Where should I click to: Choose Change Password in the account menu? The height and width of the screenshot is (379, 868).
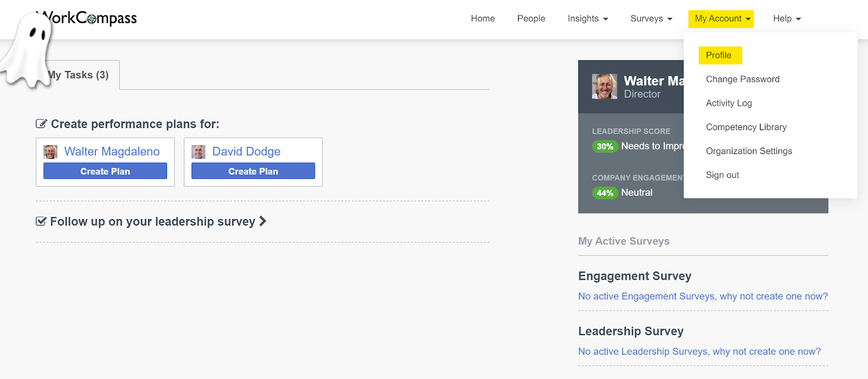(x=742, y=79)
